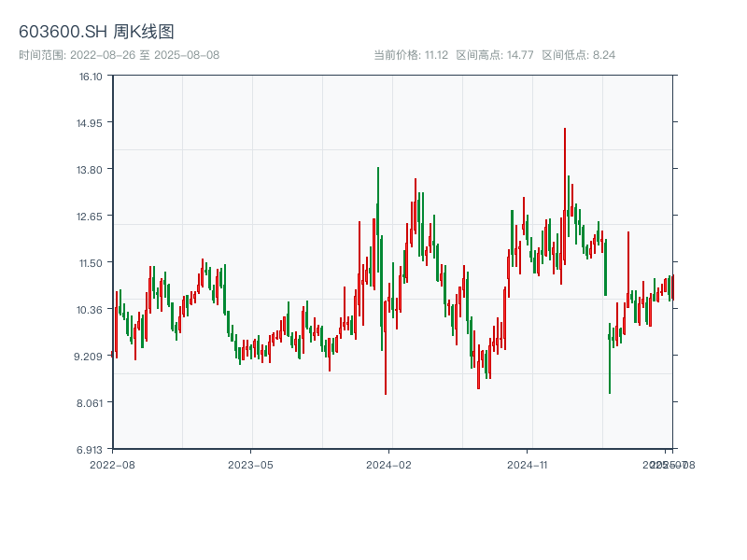Click the y-axis label 10.36
Screen dimensions: 747x560
(90, 310)
